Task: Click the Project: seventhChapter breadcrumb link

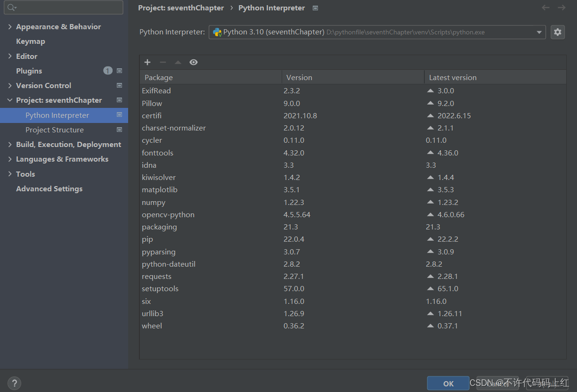Action: (181, 8)
